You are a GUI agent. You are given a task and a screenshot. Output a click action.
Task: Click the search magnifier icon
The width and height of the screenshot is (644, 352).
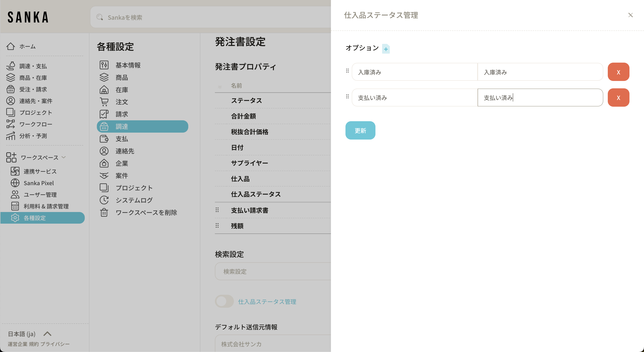coord(100,17)
